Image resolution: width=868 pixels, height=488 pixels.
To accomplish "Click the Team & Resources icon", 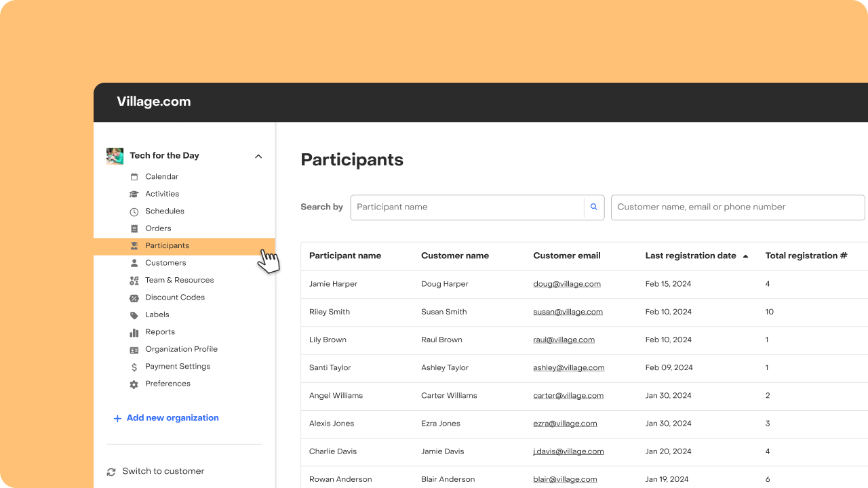I will pyautogui.click(x=134, y=281).
